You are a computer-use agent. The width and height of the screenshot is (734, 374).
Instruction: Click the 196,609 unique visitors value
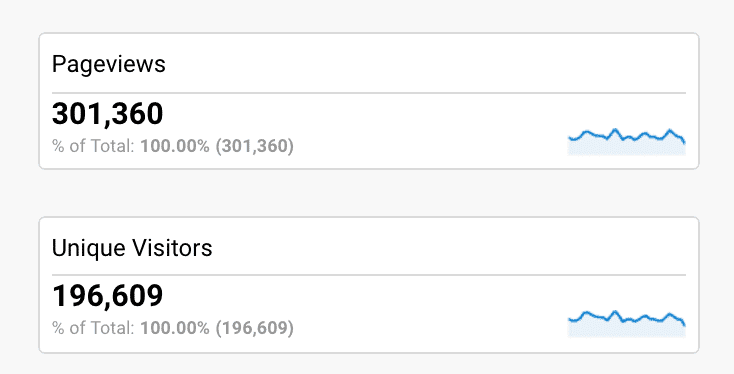click(108, 296)
